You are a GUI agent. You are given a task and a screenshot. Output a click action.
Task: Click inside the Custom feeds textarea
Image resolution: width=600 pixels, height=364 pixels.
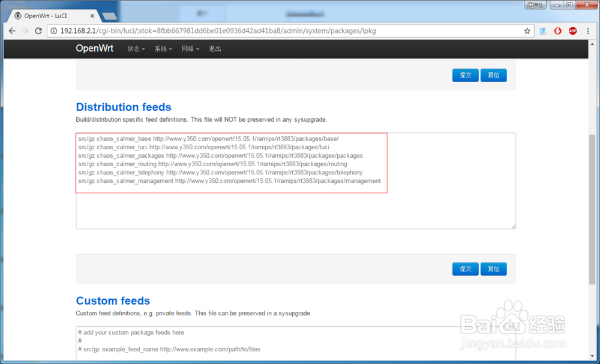pos(296,344)
